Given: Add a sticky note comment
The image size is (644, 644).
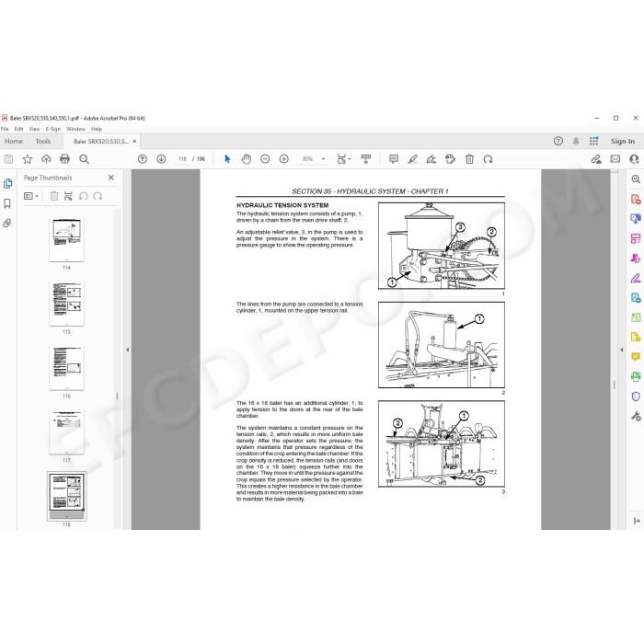Looking at the screenshot, I should [394, 159].
